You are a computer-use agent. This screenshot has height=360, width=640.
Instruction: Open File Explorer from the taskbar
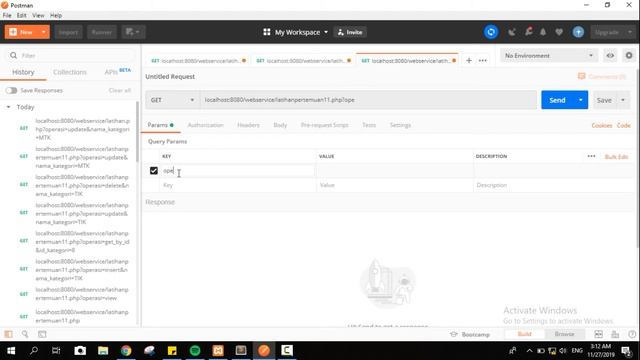click(103, 351)
